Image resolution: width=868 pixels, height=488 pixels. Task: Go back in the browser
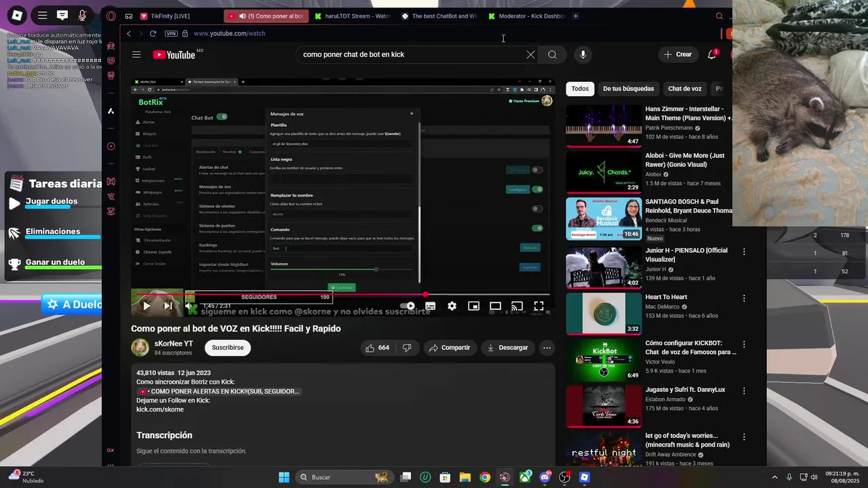pyautogui.click(x=129, y=33)
